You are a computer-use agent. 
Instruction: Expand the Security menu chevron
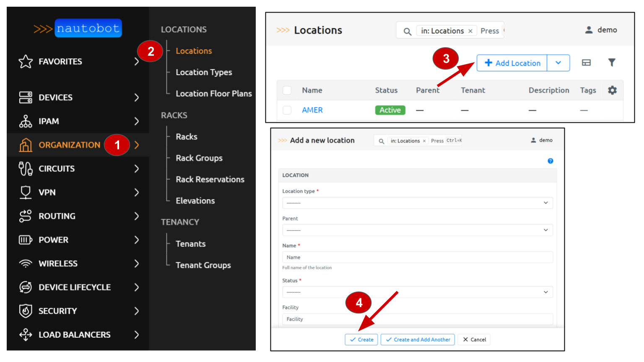point(136,311)
